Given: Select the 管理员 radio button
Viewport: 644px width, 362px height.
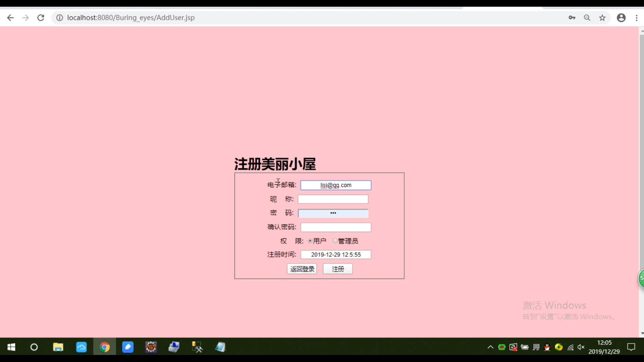Looking at the screenshot, I should coord(335,241).
